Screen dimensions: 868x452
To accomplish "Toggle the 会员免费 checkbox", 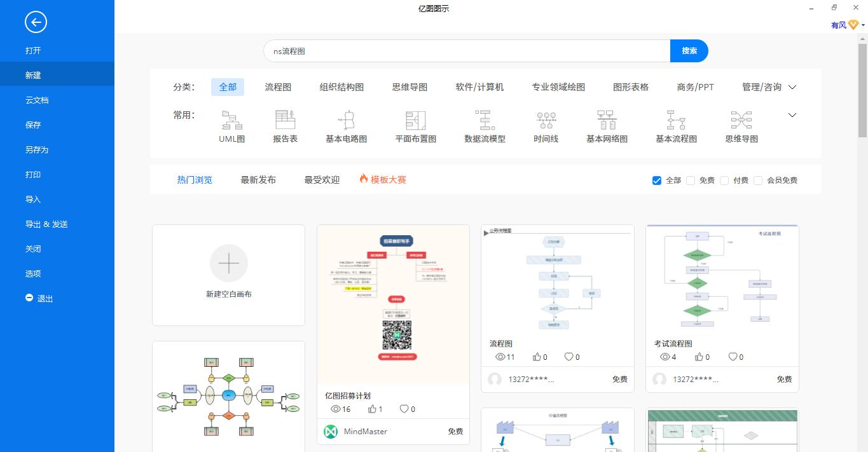I will (758, 181).
